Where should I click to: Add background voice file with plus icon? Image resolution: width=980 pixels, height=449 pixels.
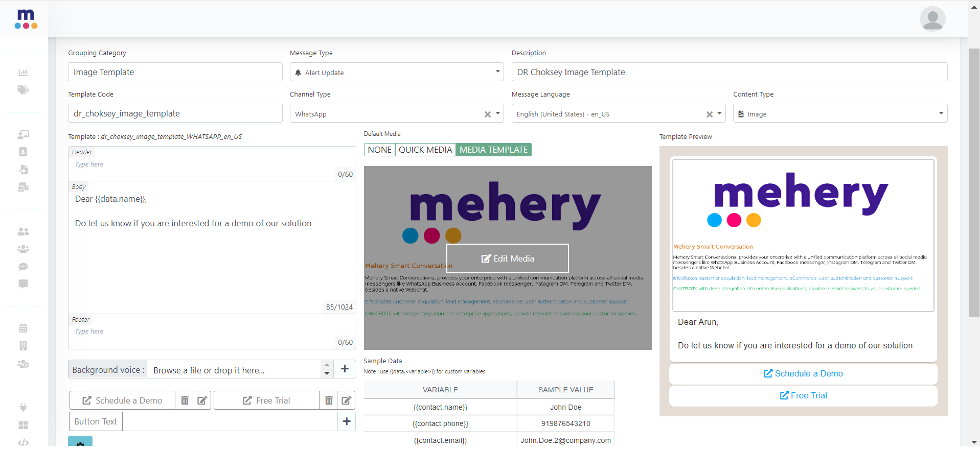pos(345,369)
